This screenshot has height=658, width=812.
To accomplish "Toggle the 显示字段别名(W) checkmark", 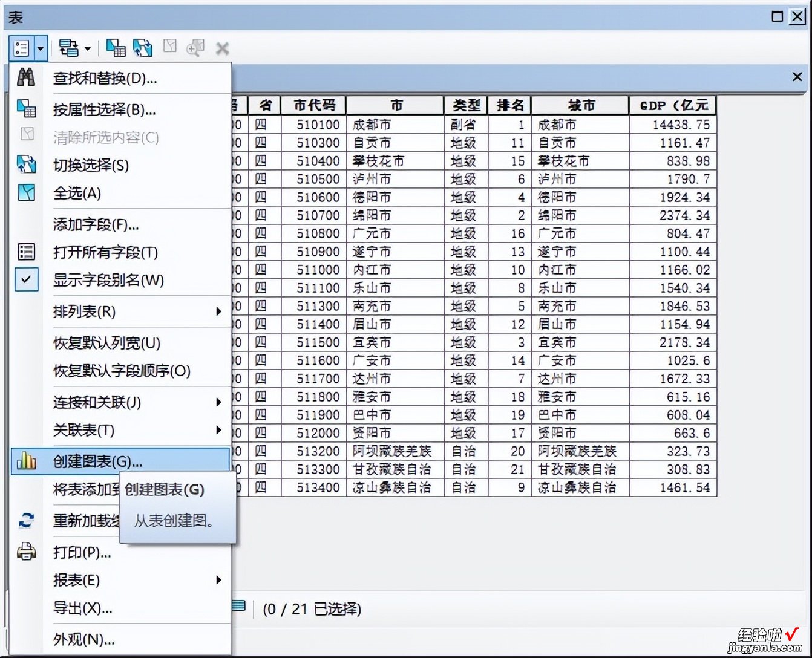I will 27,279.
